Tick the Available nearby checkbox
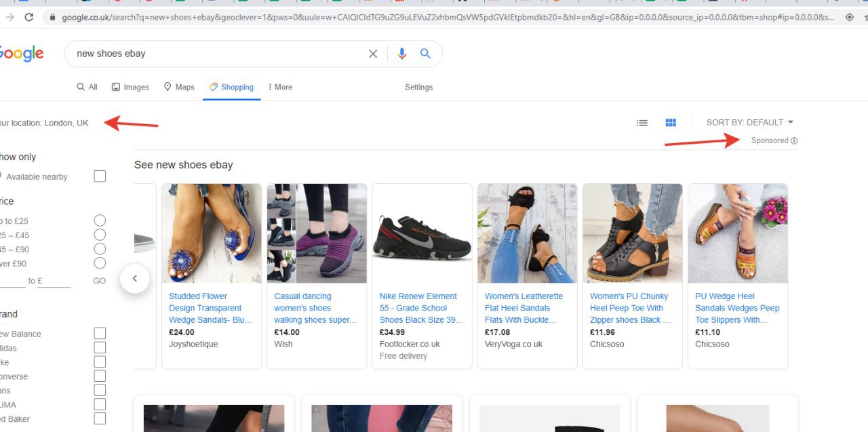 pos(100,176)
